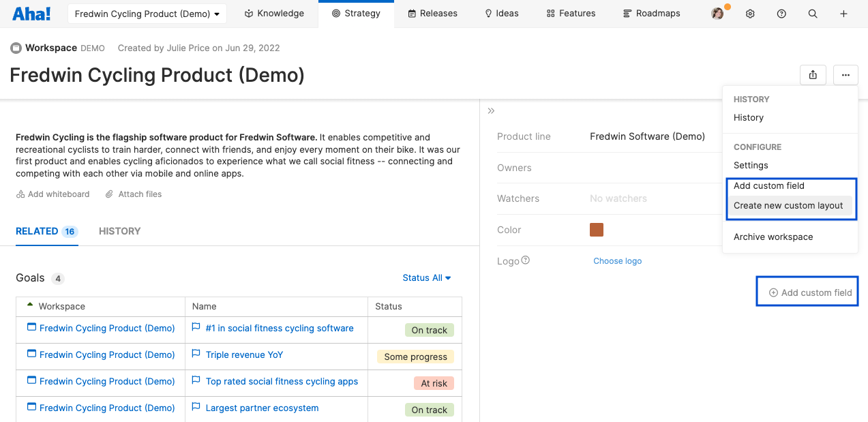
Task: Click the Goals count badge 4
Action: coord(58,279)
